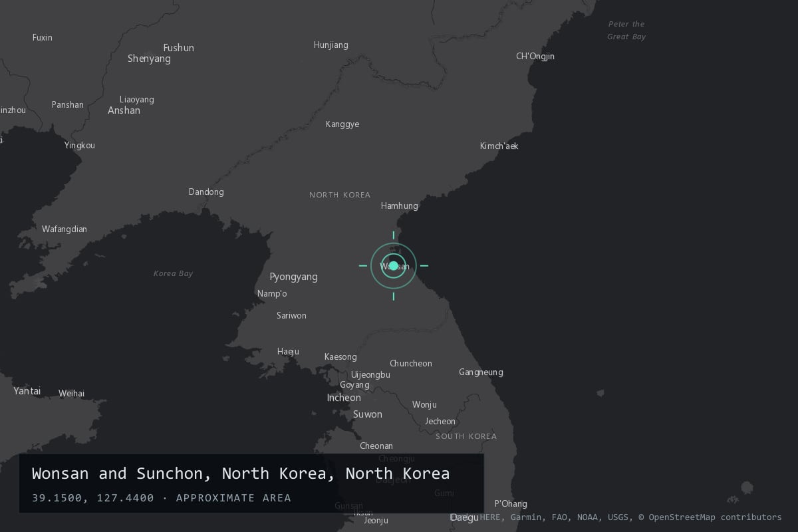This screenshot has height=532, width=798.
Task: Click the Namp'o city label
Action: tap(272, 294)
